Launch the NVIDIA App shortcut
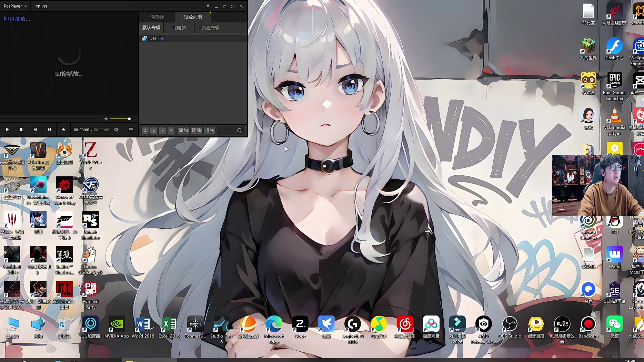The height and width of the screenshot is (362, 644). [x=117, y=327]
